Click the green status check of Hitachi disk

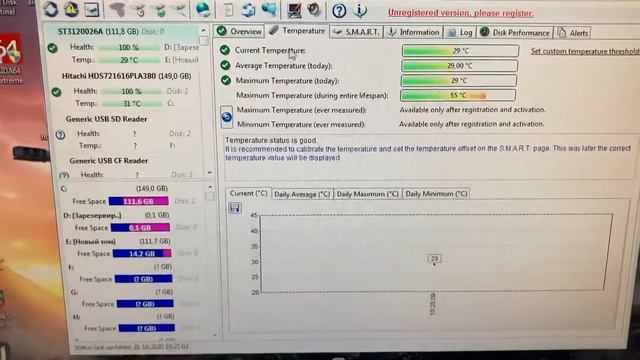click(x=56, y=92)
